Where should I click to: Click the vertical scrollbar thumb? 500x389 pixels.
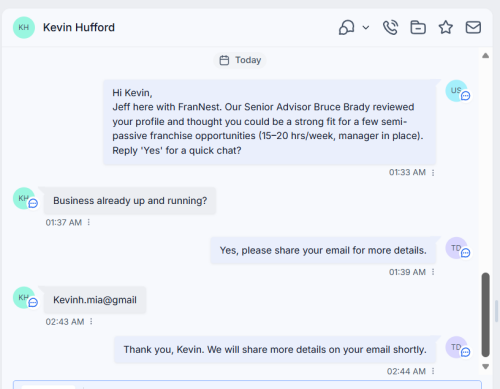(x=486, y=315)
